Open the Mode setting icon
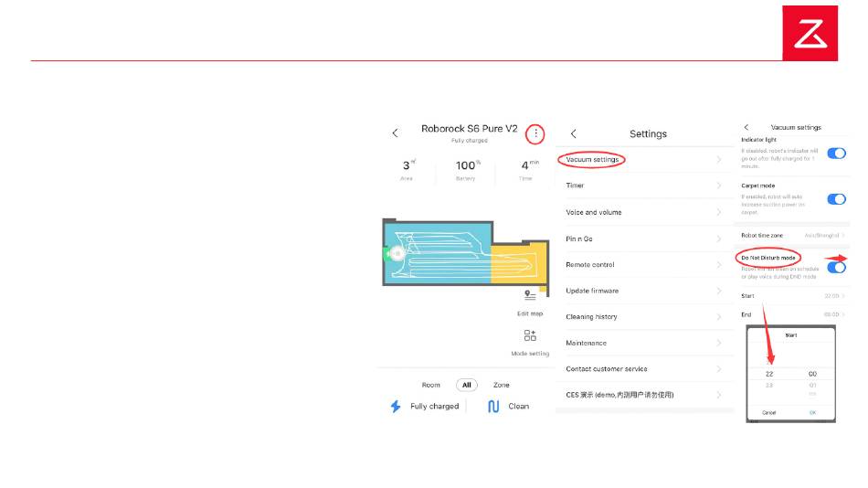 [x=530, y=335]
